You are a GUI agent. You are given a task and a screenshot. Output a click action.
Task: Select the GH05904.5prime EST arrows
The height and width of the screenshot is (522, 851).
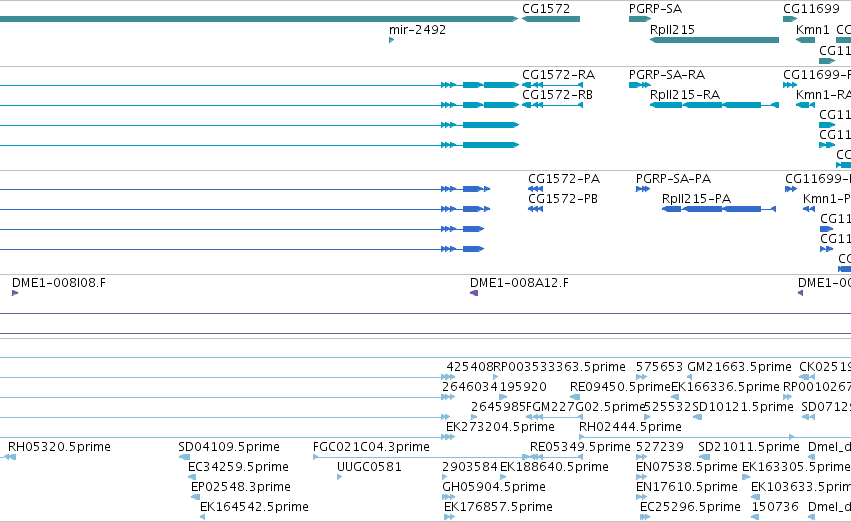pyautogui.click(x=449, y=498)
